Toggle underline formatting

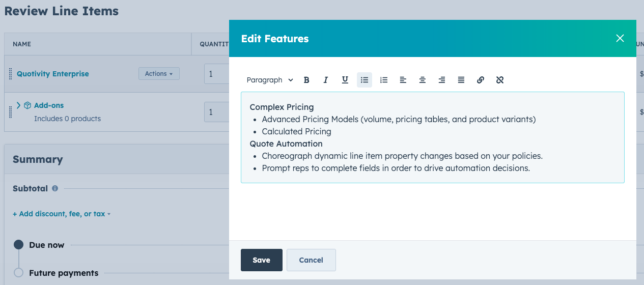345,80
